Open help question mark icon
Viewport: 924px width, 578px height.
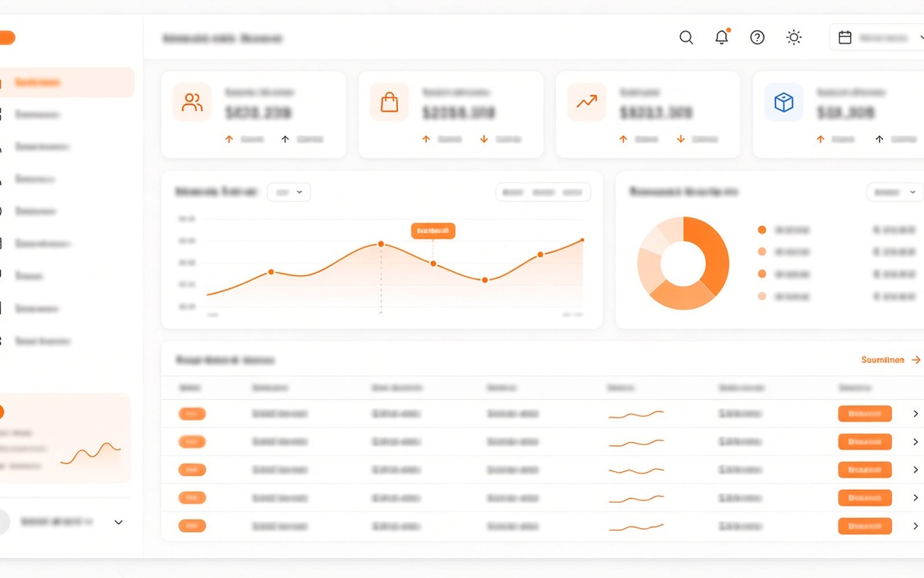click(x=757, y=38)
